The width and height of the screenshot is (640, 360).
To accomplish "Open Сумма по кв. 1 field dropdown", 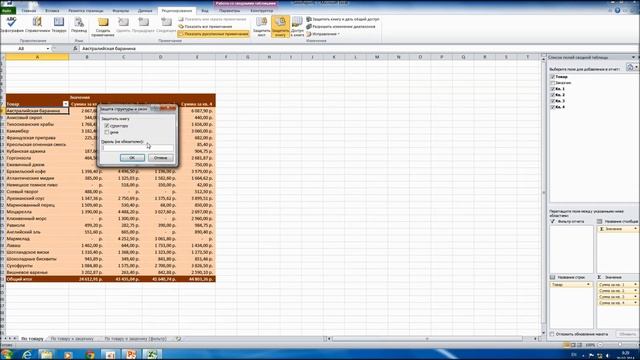I will pos(635,284).
